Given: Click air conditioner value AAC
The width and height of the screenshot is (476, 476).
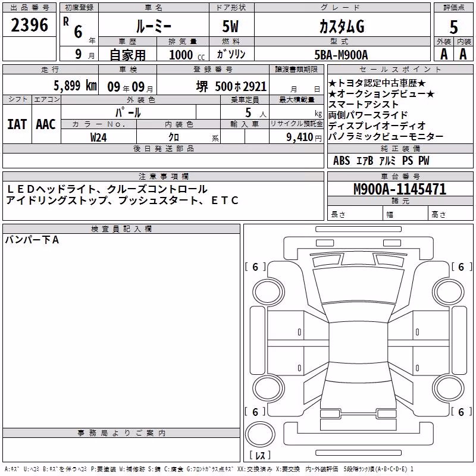Looking at the screenshot, I should [x=46, y=124].
